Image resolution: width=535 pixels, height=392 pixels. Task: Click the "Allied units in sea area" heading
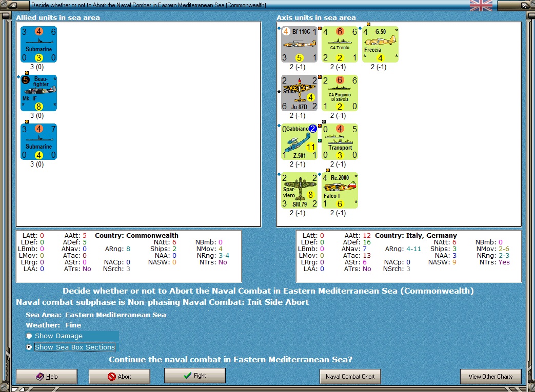click(x=58, y=18)
